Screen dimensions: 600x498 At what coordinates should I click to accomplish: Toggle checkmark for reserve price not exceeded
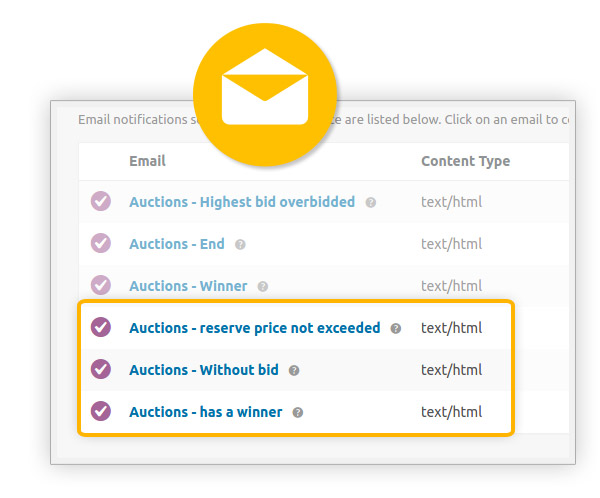point(101,328)
